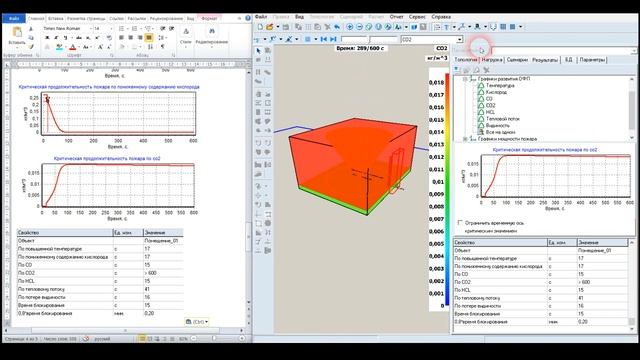Screen dimensions: 640x360
Task: Switch to Word Рецензирование tab
Action: (166, 18)
